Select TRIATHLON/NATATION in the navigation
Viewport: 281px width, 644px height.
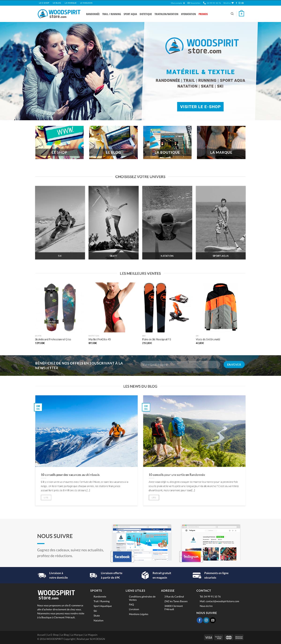click(x=166, y=14)
